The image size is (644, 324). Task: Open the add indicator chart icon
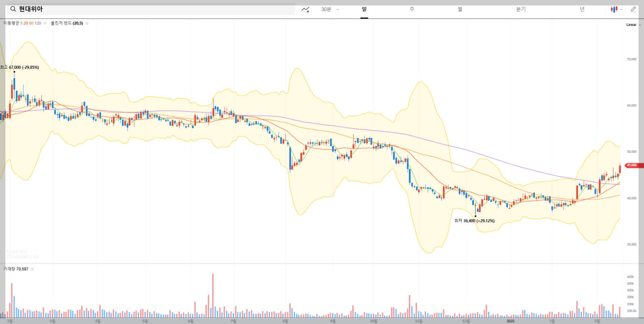(305, 10)
